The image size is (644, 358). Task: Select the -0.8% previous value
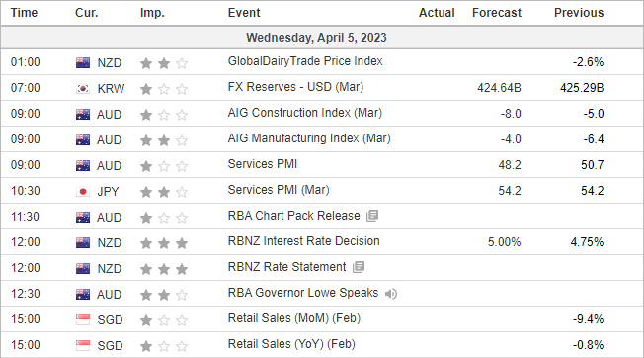(588, 345)
